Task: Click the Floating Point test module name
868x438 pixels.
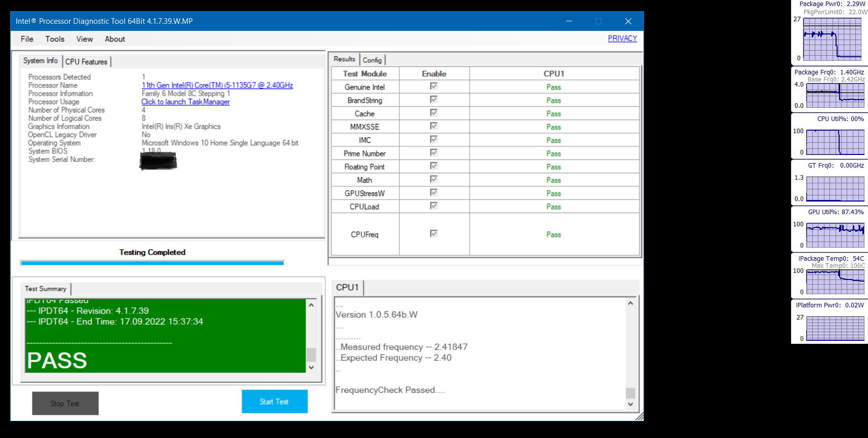Action: pyautogui.click(x=365, y=167)
